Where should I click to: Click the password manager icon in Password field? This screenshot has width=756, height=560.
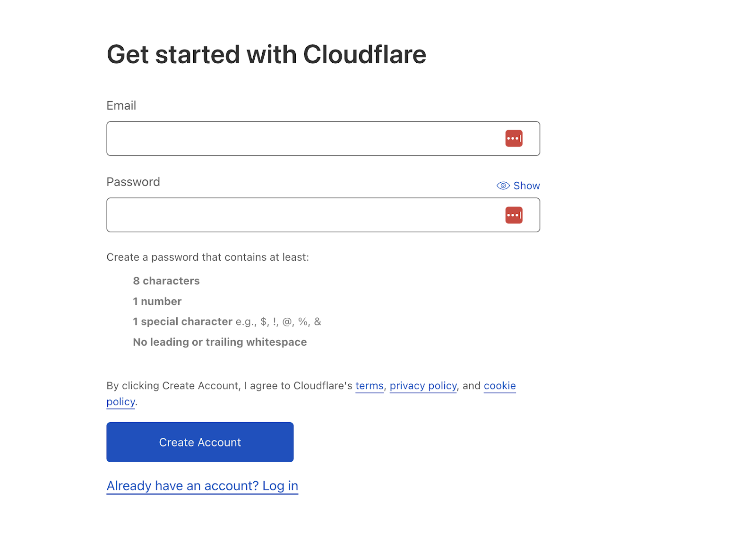coord(514,215)
